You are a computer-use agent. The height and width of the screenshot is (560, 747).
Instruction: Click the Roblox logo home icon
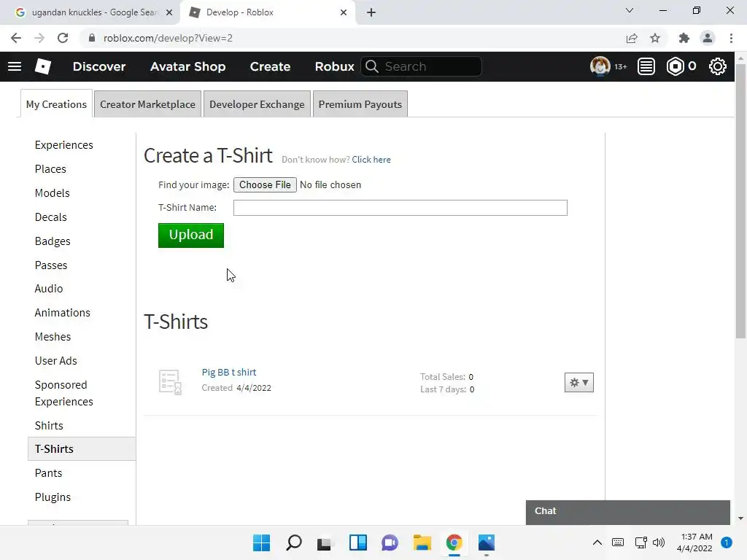point(43,66)
